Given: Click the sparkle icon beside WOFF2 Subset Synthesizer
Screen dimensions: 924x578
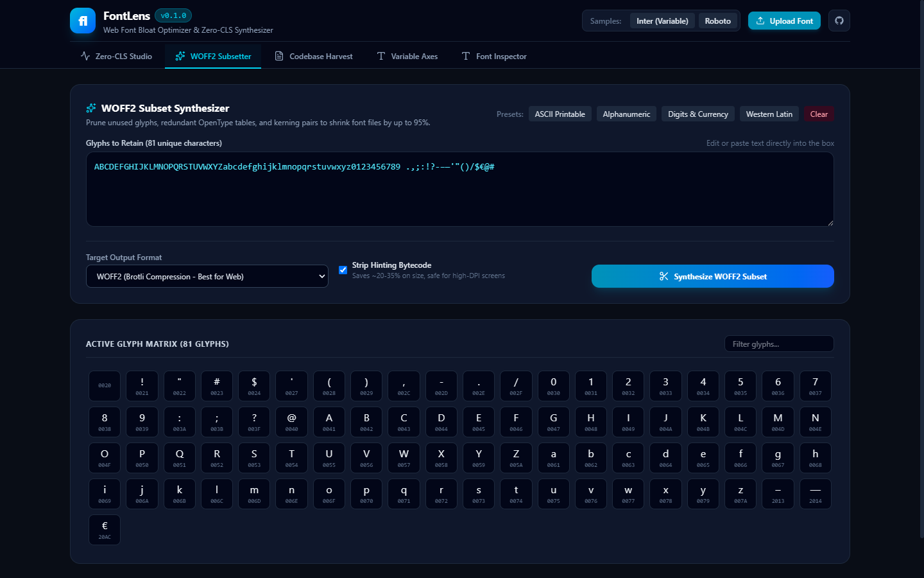Looking at the screenshot, I should pos(91,108).
